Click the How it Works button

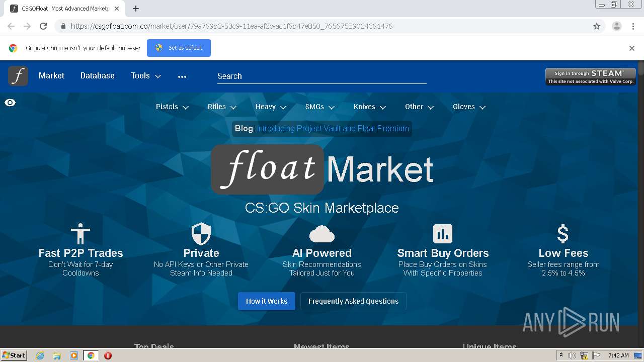[x=267, y=301]
